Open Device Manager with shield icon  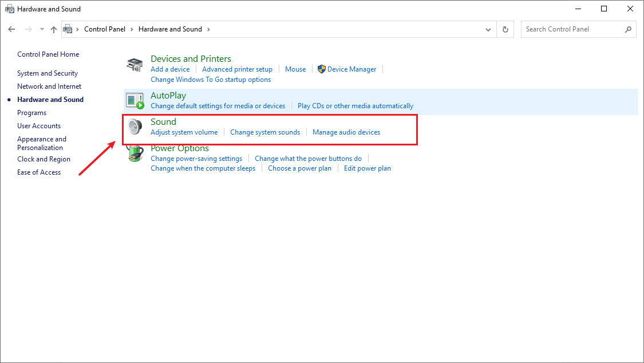[x=347, y=69]
